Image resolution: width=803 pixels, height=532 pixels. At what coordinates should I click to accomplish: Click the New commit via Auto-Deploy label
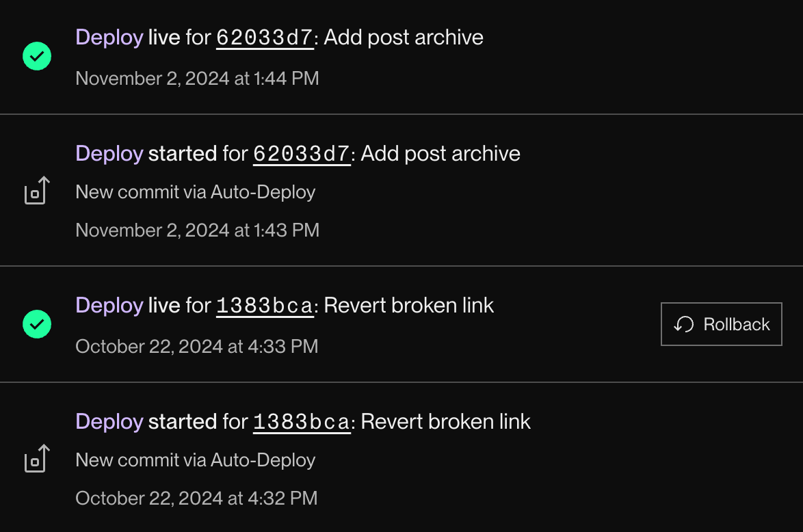196,192
